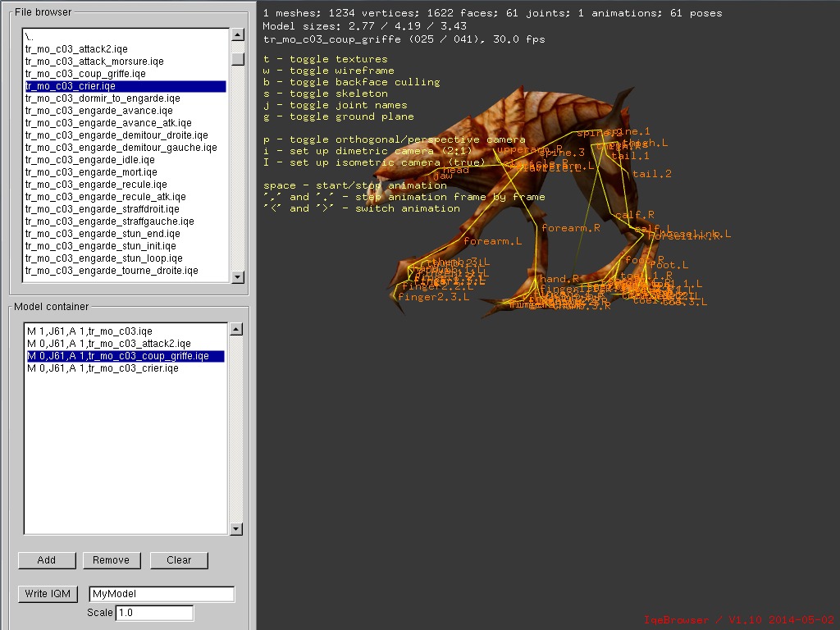Select first model tr_mo_c03.iqe in container
840x630 pixels.
[x=89, y=331]
